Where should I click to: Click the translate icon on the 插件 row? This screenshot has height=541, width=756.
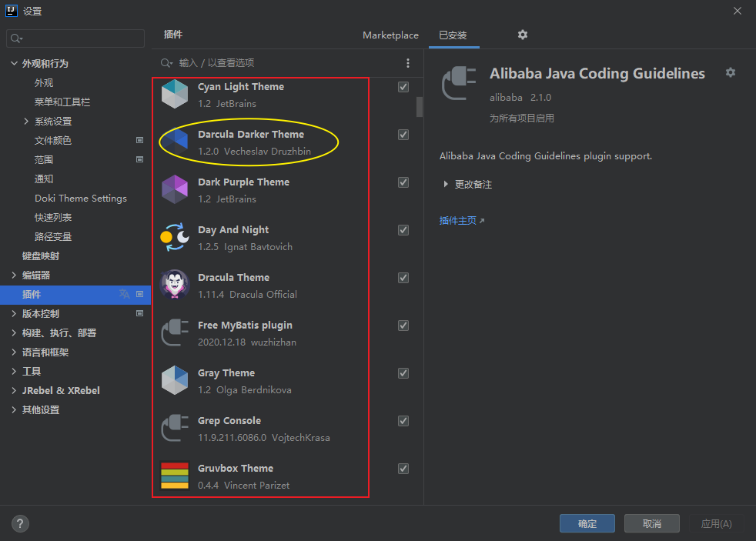click(125, 294)
